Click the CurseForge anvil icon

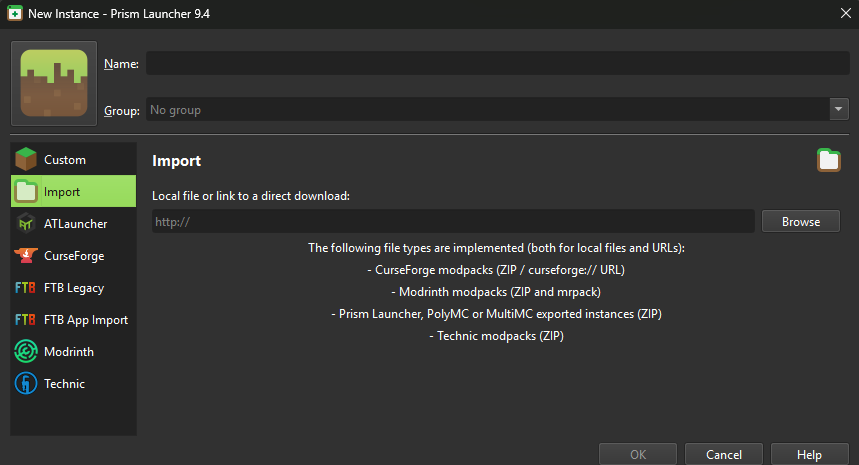pos(26,255)
